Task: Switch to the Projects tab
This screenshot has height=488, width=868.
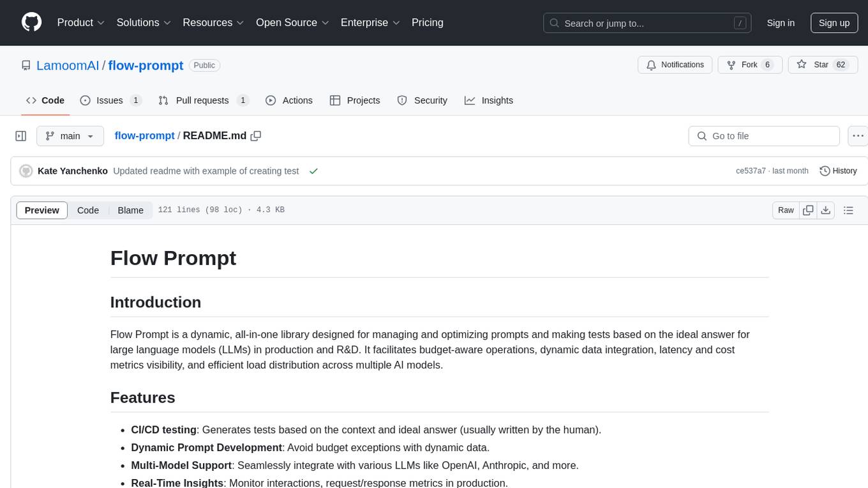Action: click(x=355, y=100)
